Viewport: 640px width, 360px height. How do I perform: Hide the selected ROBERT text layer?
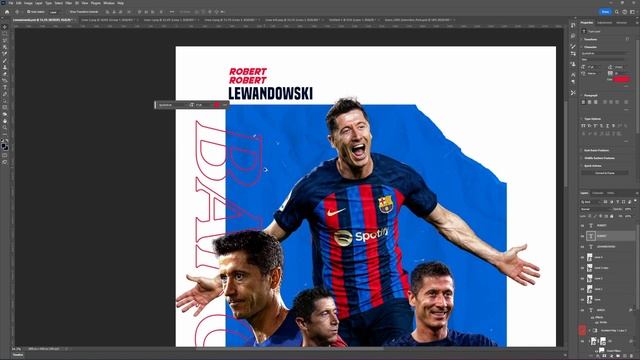(x=582, y=236)
